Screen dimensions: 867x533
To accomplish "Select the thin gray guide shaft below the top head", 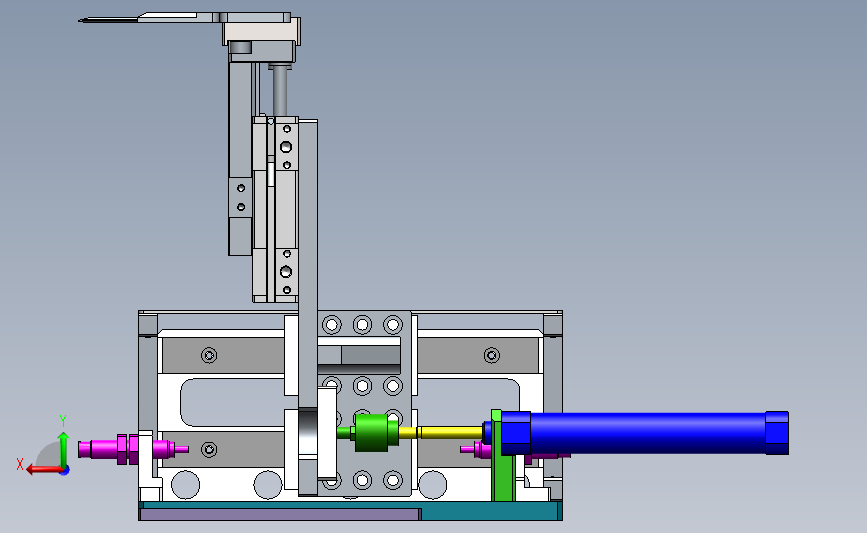I will coord(280,90).
